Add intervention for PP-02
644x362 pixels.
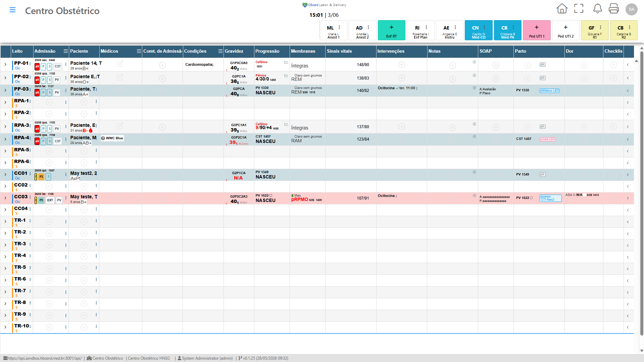401,78
